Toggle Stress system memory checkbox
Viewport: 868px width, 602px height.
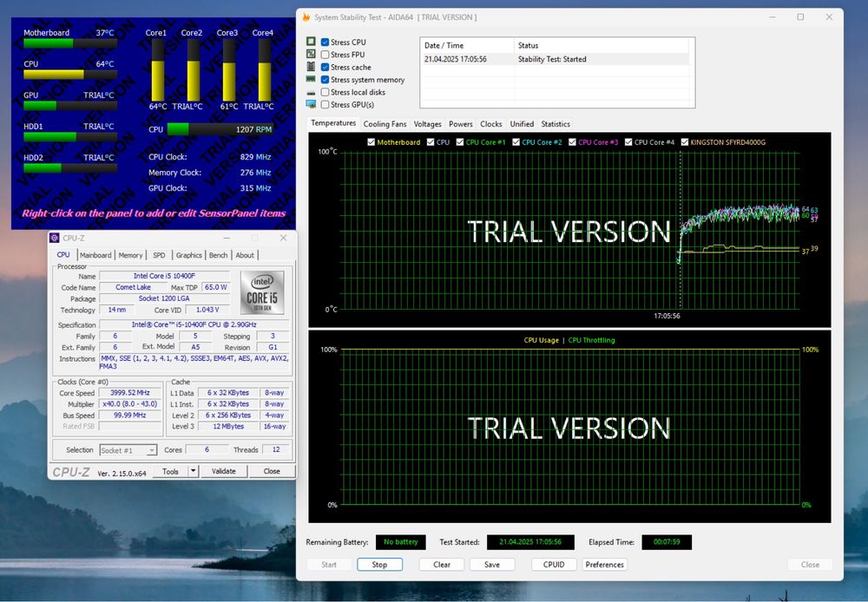click(x=325, y=80)
